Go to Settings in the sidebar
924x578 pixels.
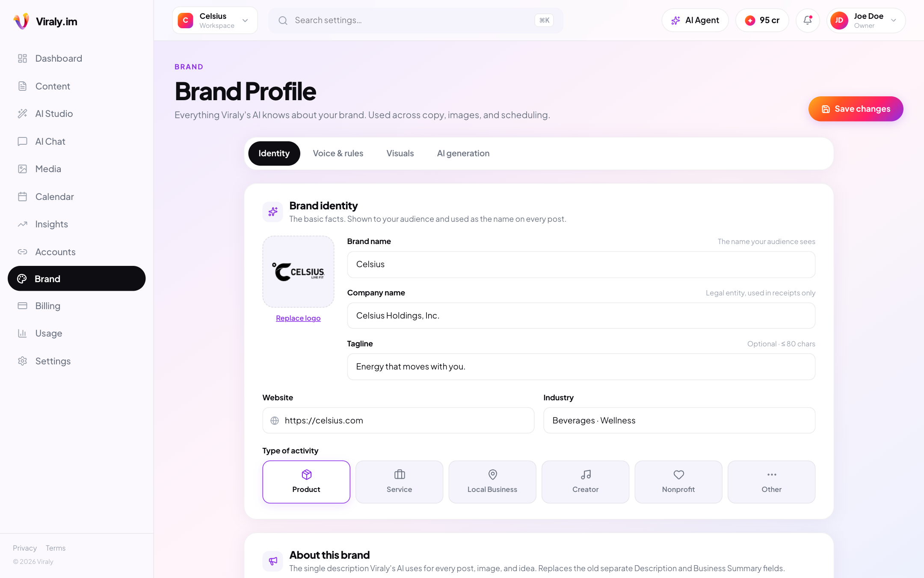pyautogui.click(x=77, y=361)
